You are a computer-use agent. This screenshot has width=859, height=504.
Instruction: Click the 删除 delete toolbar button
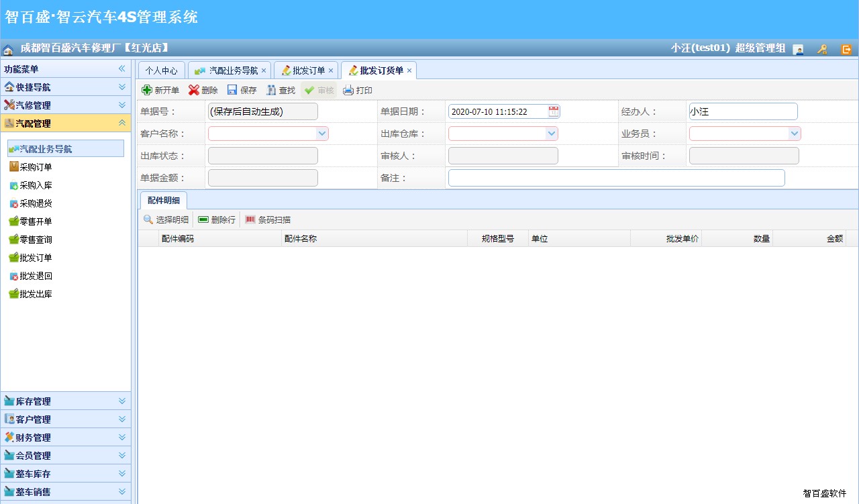(x=203, y=90)
